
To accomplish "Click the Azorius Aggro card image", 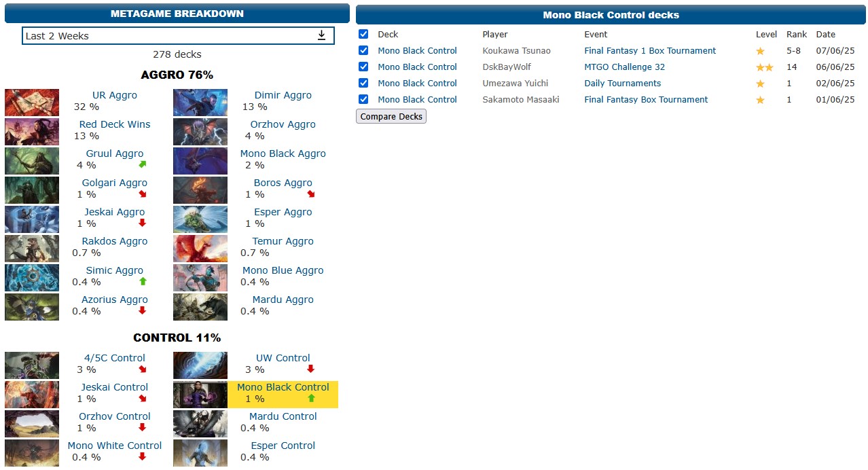I will click(32, 307).
